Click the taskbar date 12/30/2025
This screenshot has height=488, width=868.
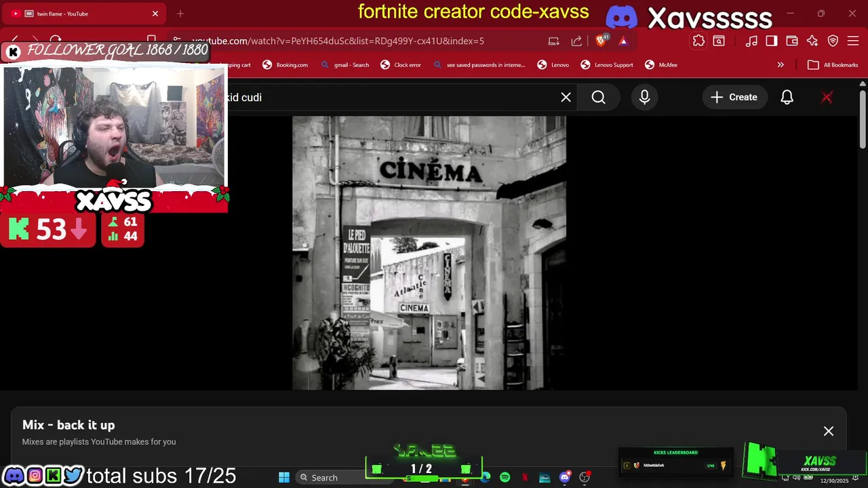(x=834, y=481)
